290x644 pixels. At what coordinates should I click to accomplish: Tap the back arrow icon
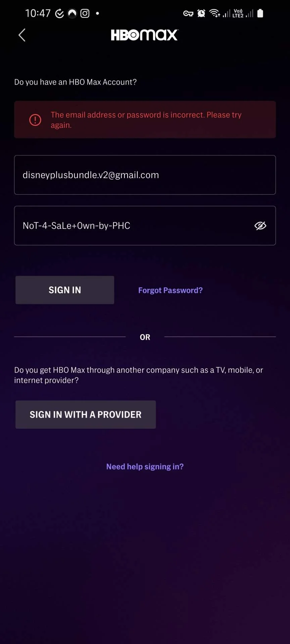22,35
